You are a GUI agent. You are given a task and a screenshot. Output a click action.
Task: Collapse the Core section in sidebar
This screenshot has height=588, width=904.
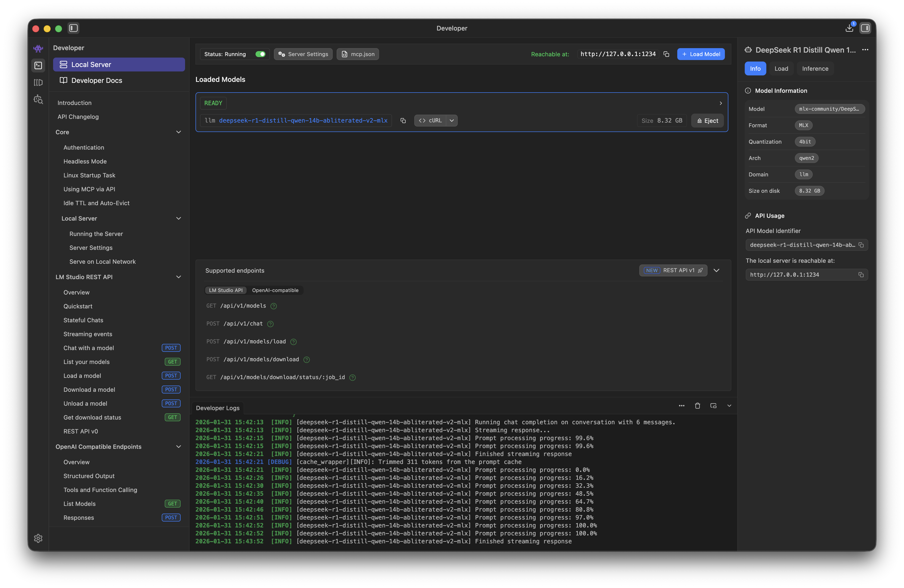point(179,132)
